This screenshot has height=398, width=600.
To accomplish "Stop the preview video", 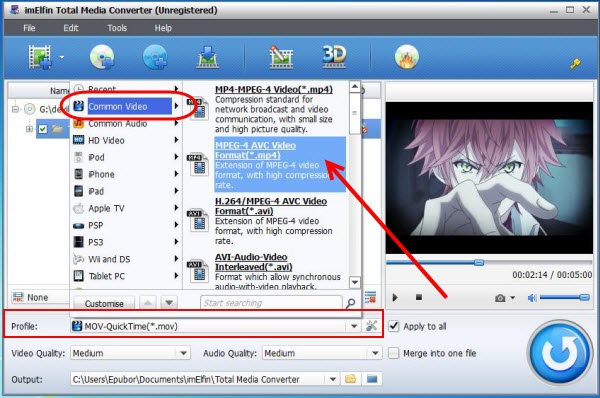I will tap(419, 297).
